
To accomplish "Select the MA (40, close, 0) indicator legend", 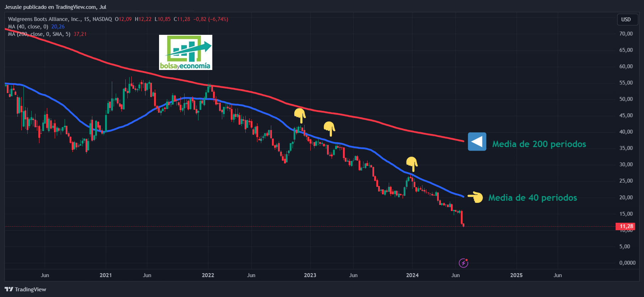I will [x=28, y=27].
